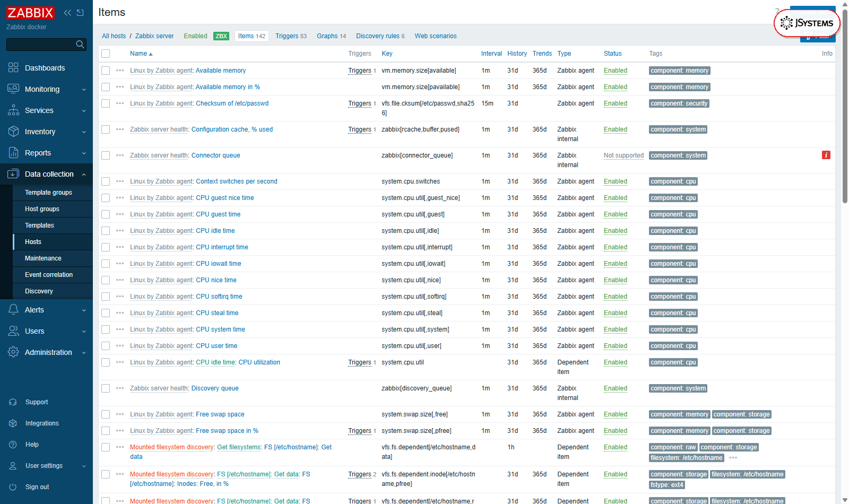This screenshot has height=504, width=849.
Task: Open the three-dot menu for CPU idle time item
Action: [x=120, y=231]
